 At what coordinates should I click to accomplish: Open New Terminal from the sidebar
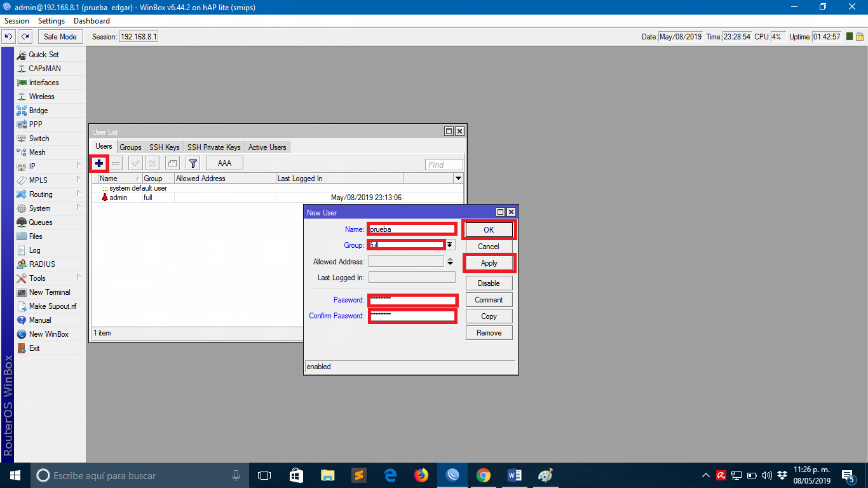click(49, 292)
